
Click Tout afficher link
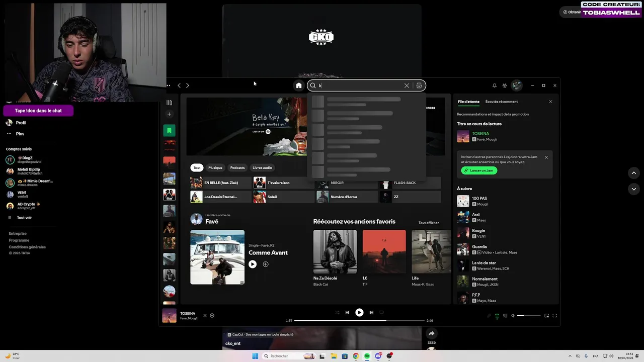[x=429, y=223]
